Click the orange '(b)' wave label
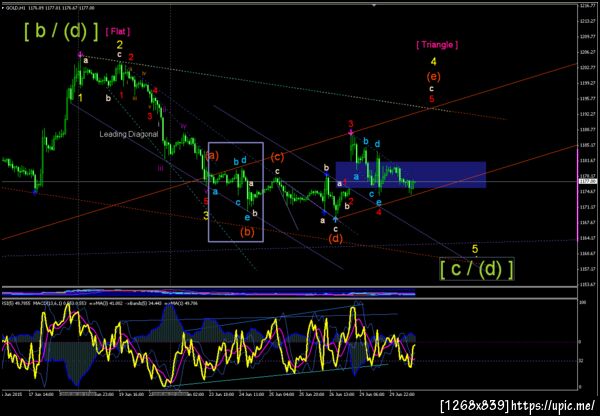The height and width of the screenshot is (416, 600). [x=247, y=232]
